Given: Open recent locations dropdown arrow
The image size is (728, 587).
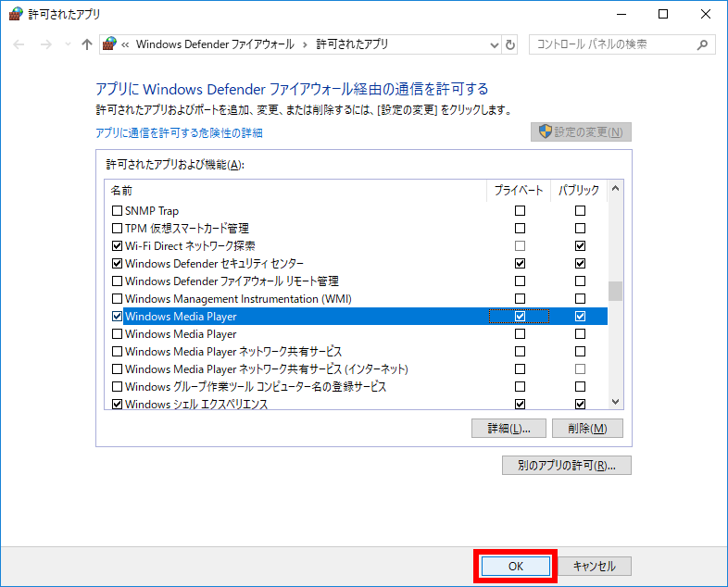Looking at the screenshot, I should (68, 44).
